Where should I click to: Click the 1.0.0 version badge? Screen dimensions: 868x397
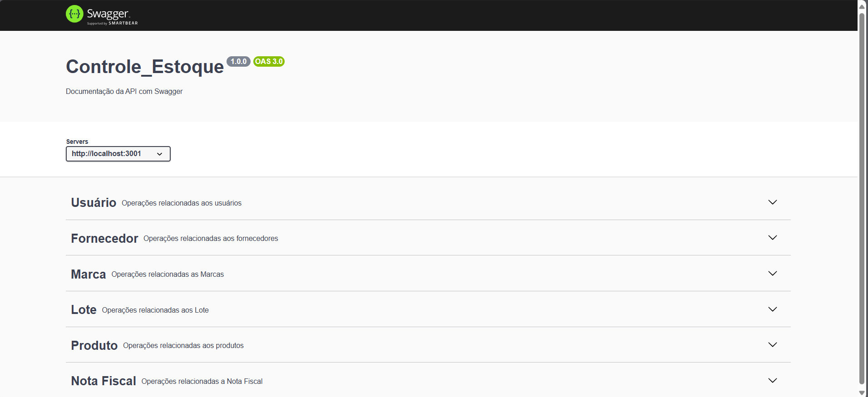(238, 62)
